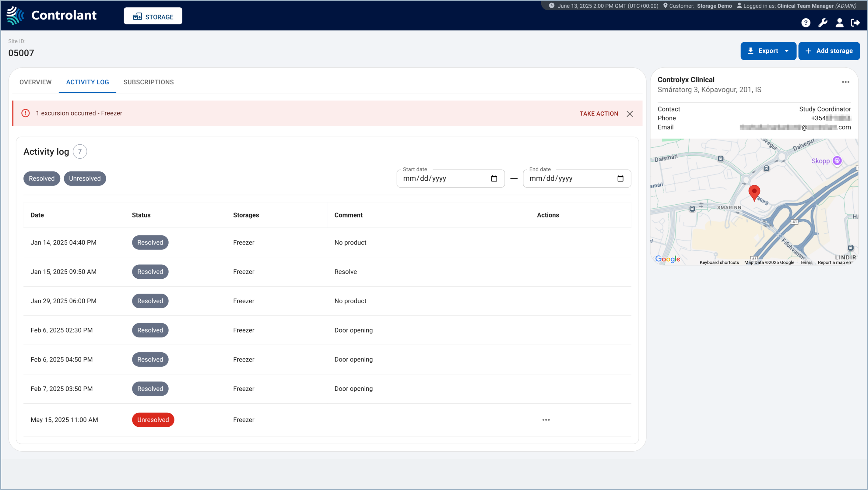868x490 pixels.
Task: Select the Feb 6, 2025 02:30 PM entry
Action: [x=327, y=330]
